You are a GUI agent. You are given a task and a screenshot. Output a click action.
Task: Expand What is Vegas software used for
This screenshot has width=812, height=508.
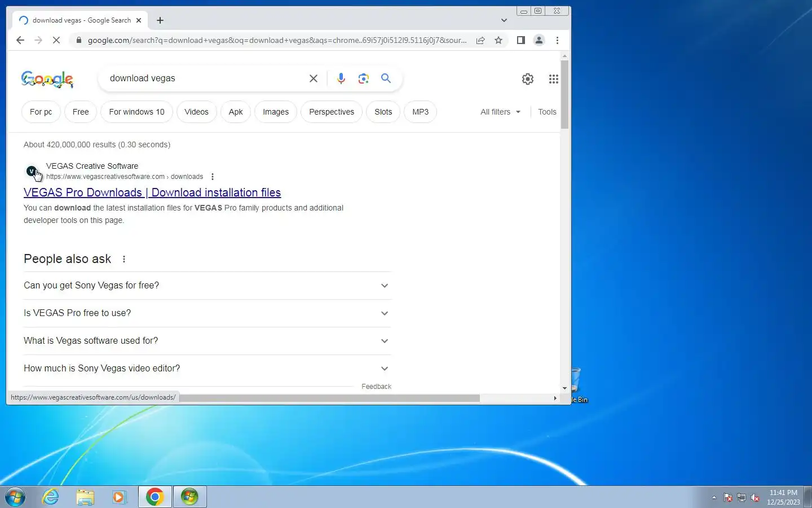[x=207, y=341]
